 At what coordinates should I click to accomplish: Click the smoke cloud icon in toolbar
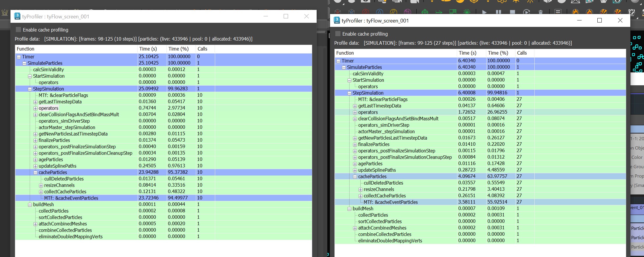[632, 12]
